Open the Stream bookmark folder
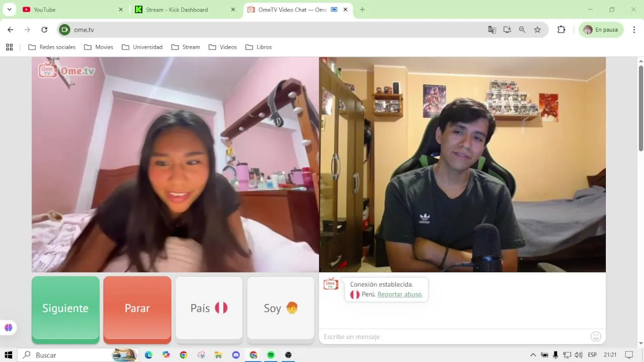 [186, 47]
